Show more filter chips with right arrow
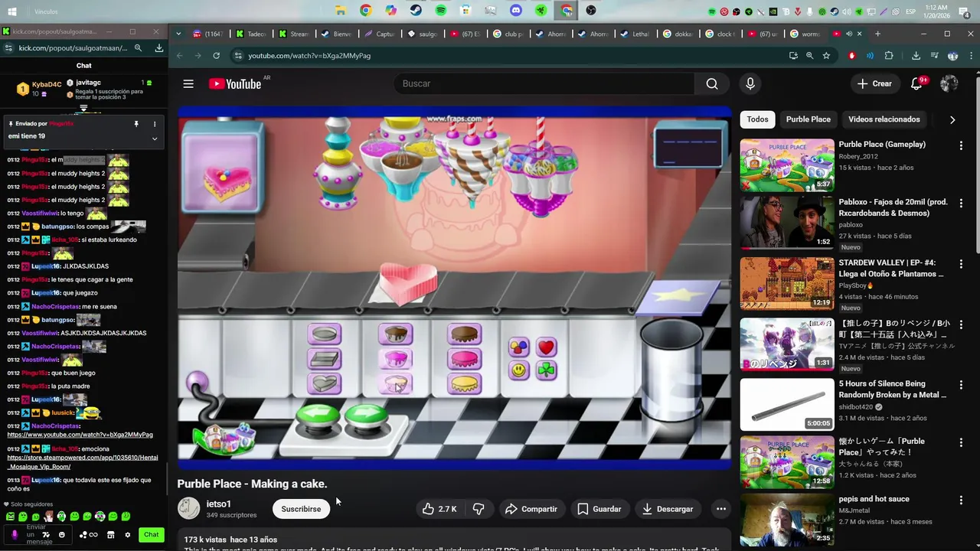The image size is (980, 551). tap(952, 119)
